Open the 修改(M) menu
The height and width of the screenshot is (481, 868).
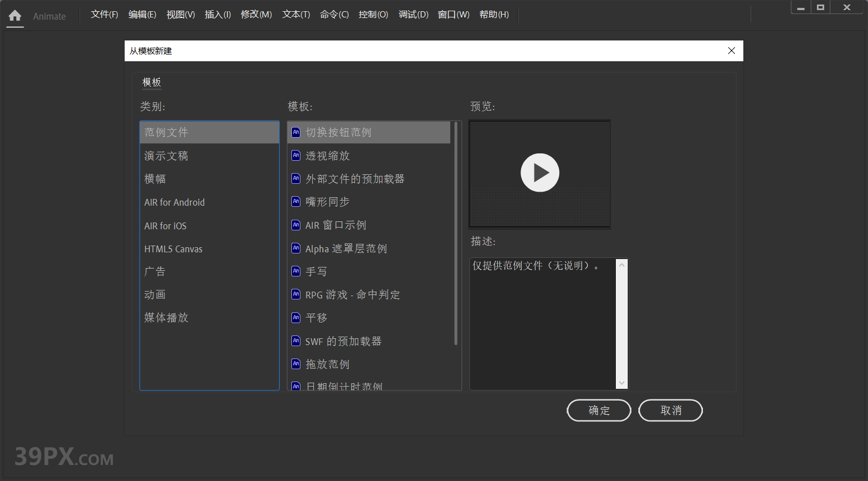click(x=256, y=15)
